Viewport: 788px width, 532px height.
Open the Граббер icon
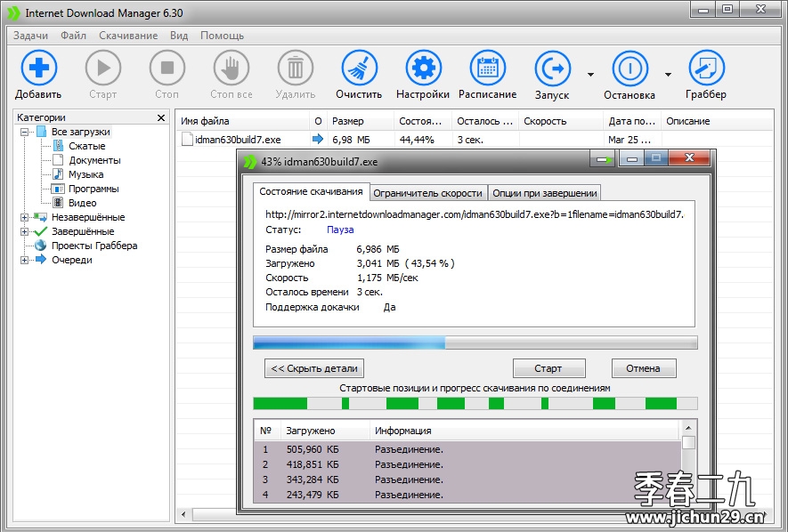point(706,68)
